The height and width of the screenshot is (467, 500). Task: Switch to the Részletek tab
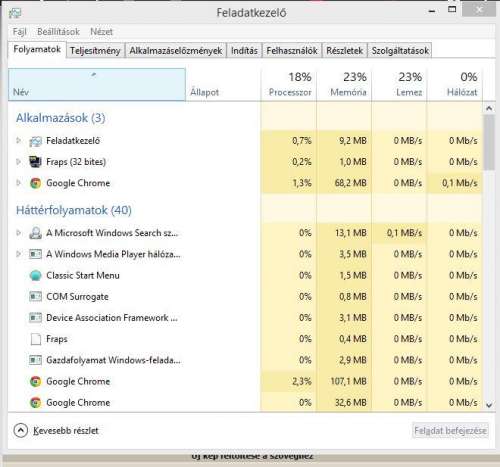(344, 51)
